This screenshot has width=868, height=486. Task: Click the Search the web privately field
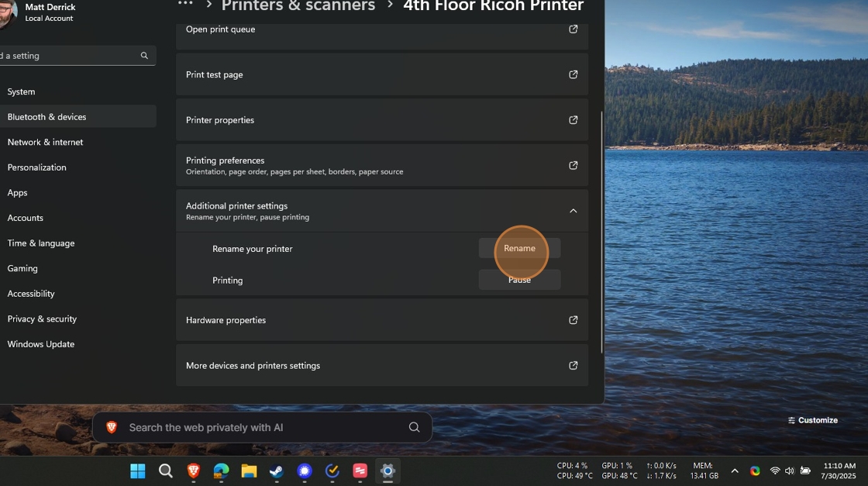[262, 427]
